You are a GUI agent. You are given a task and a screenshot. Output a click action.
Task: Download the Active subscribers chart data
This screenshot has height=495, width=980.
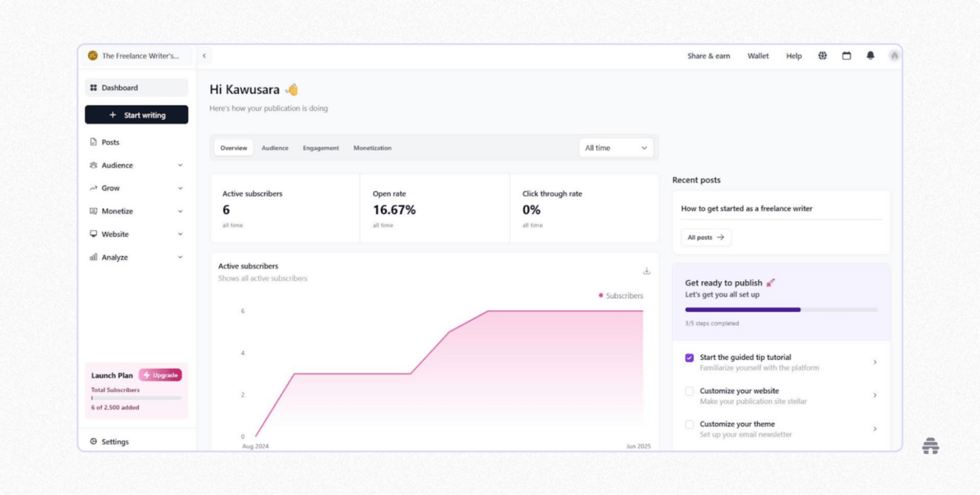(645, 269)
